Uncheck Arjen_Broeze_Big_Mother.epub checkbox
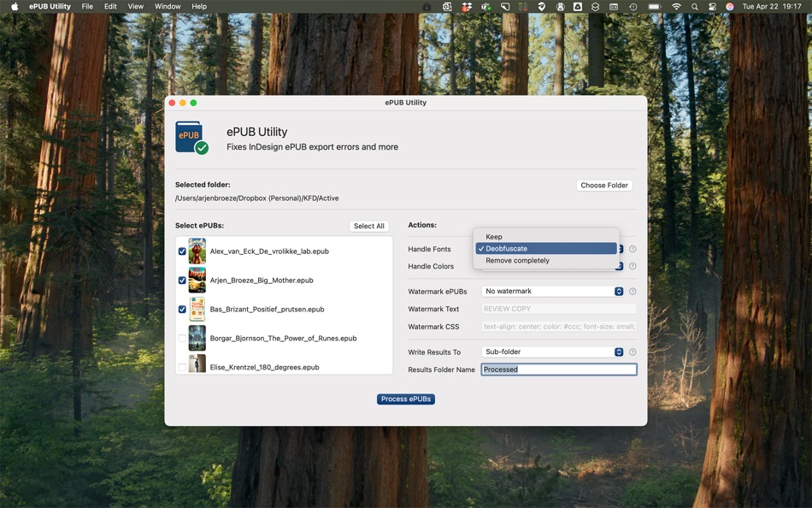Screen dimensions: 812x508 (182, 281)
